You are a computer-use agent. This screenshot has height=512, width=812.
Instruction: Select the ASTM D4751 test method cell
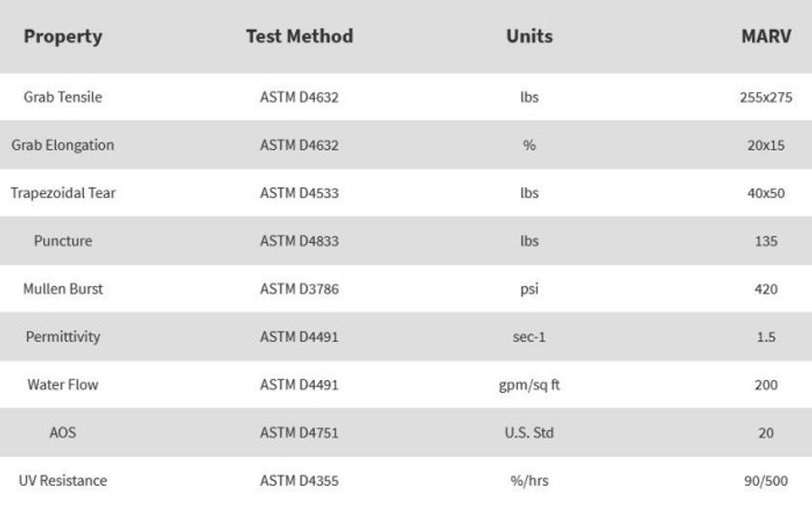tap(299, 433)
